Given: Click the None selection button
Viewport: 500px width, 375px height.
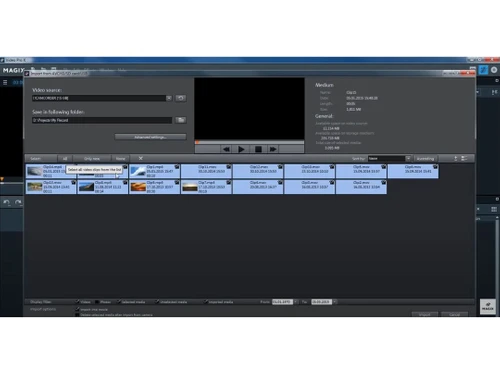Looking at the screenshot, I should tap(120, 159).
